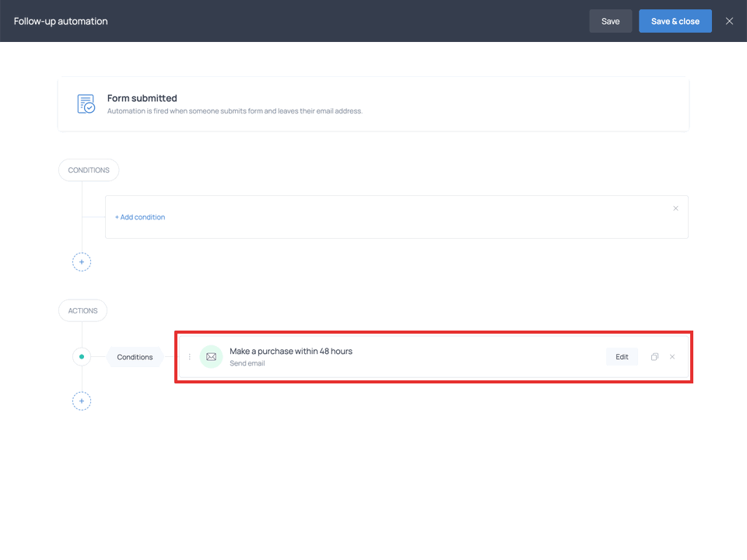This screenshot has width=747, height=560.
Task: Save the automation
Action: (x=610, y=21)
